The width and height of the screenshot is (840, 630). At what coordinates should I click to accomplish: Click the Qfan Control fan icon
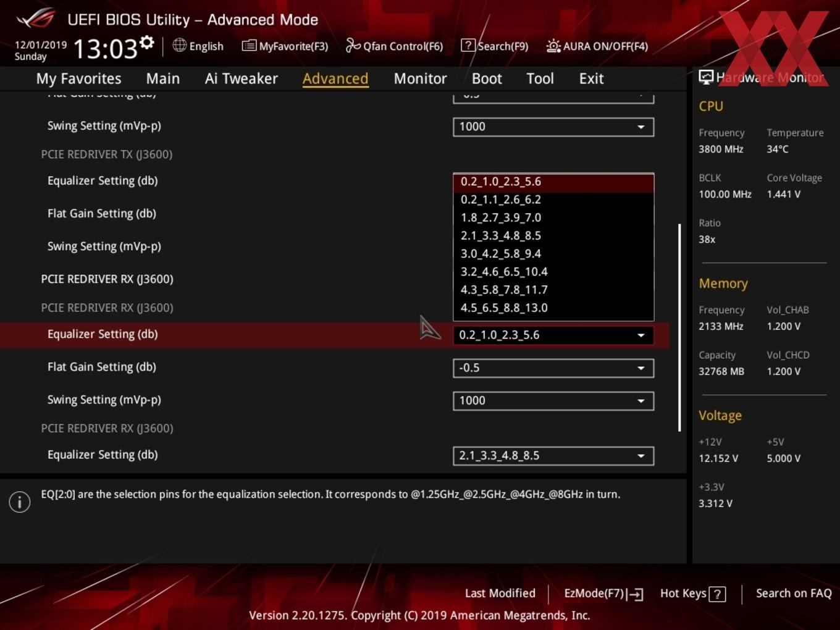coord(353,45)
